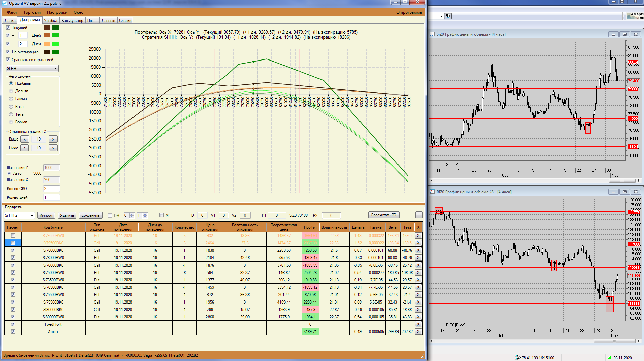
Task: Expand the 'Si HH 2' portfolio dropdown
Action: click(32, 215)
